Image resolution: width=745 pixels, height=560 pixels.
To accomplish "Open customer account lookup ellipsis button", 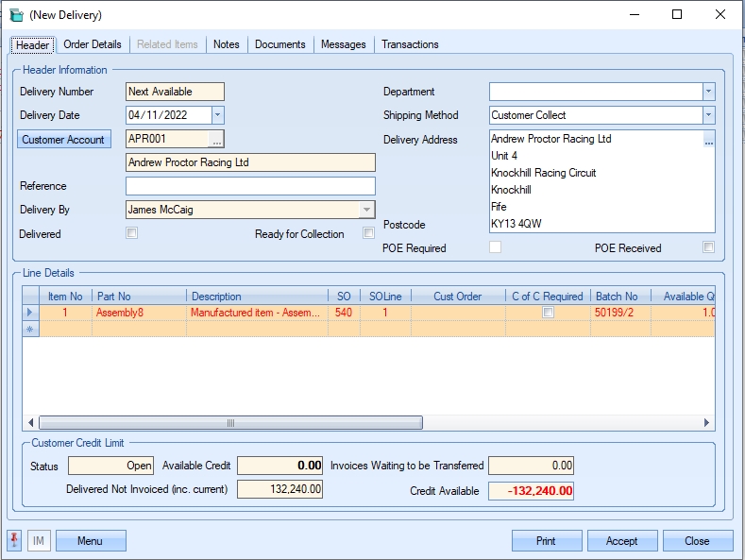I will pos(216,140).
